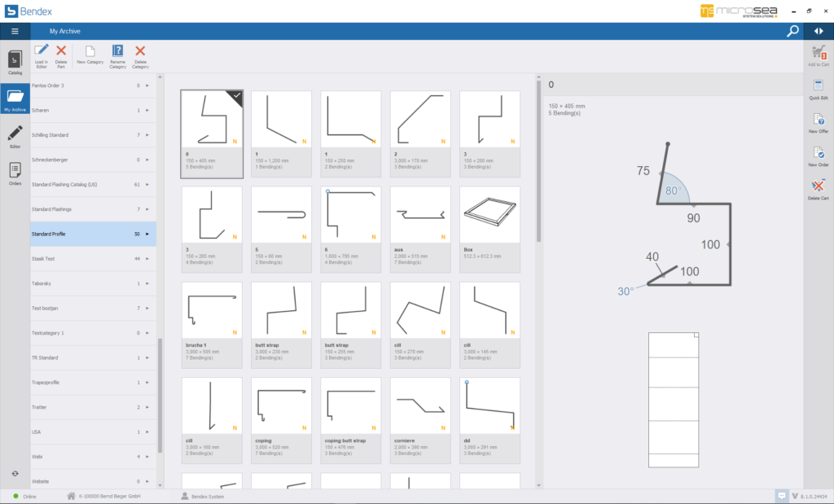
Task: Switch to the Editor view
Action: pos(14,133)
